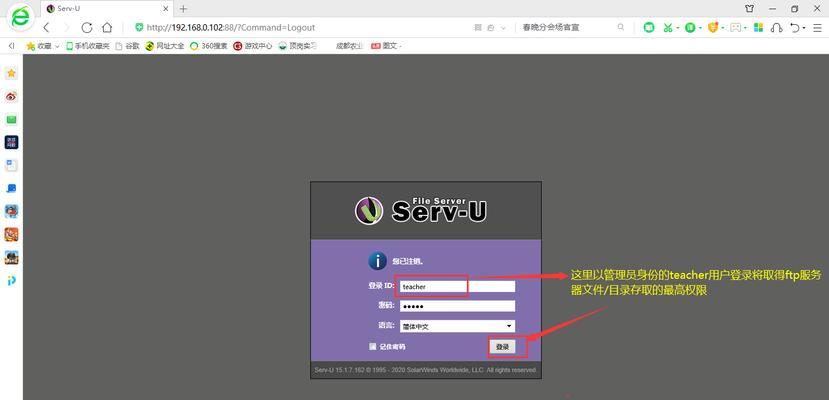This screenshot has height=400, width=829.
Task: Open the 网址大全 bookmark
Action: 165,46
